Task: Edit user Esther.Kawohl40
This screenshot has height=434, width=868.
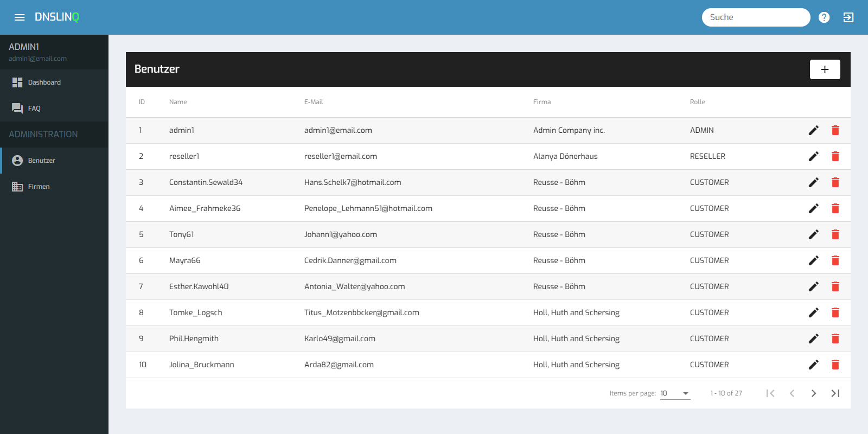Action: click(x=814, y=286)
